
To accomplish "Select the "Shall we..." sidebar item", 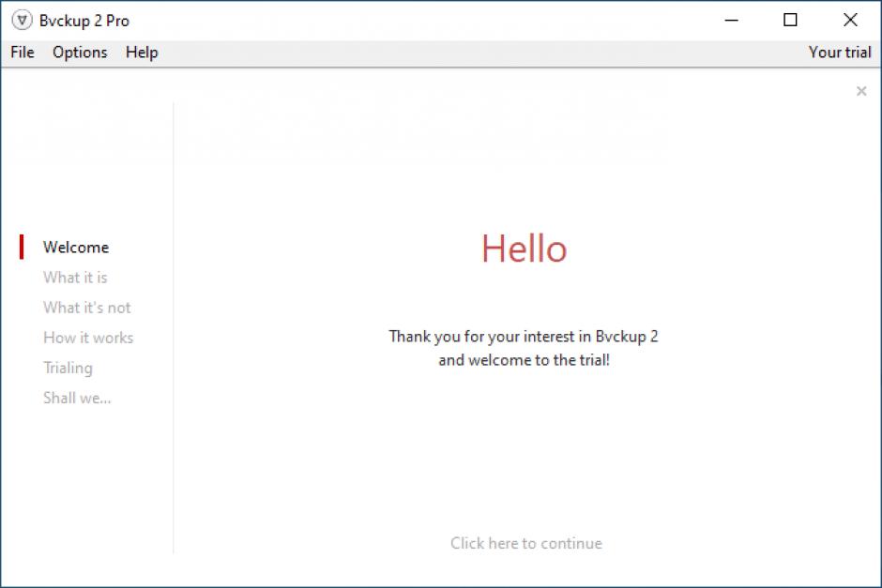I will 77,398.
